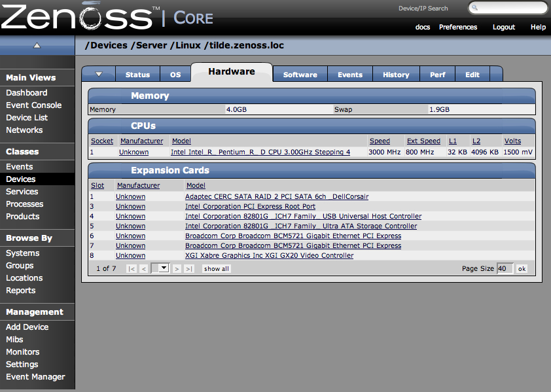Open Preferences in the header
The image size is (551, 392).
458,27
